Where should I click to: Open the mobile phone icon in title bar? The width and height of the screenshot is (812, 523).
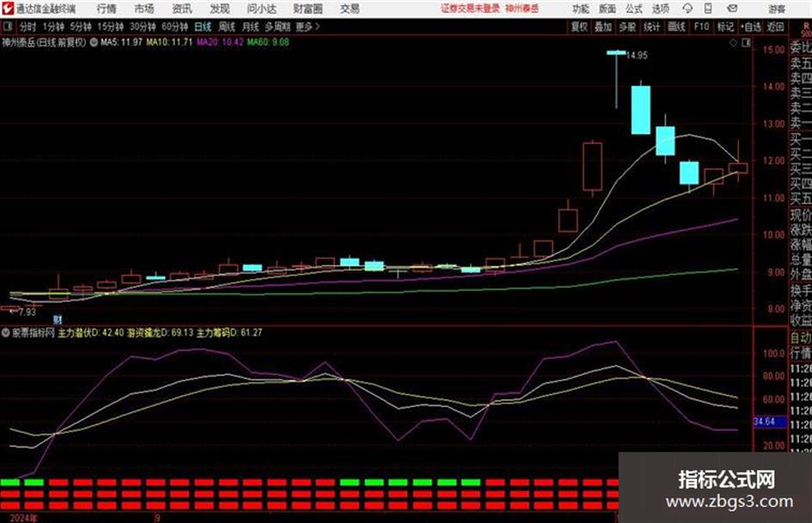(708, 9)
